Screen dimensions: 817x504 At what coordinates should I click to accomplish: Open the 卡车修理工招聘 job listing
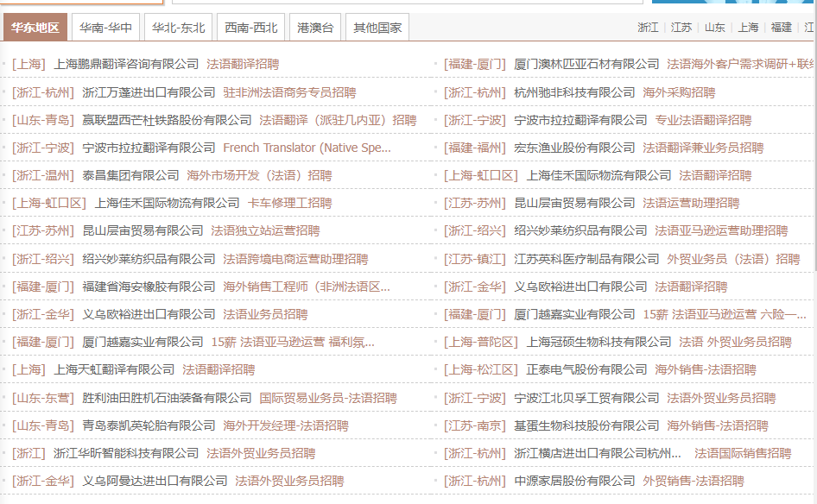coord(289,204)
